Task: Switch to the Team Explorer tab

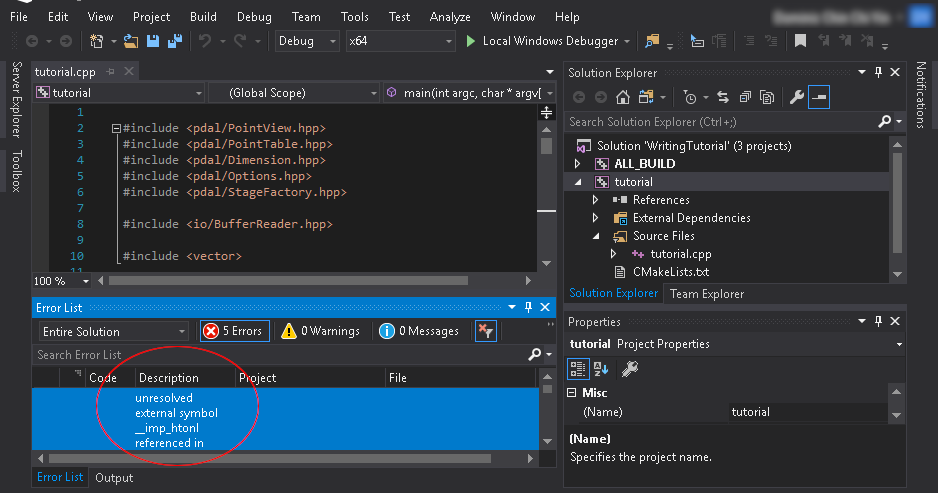Action: click(706, 294)
